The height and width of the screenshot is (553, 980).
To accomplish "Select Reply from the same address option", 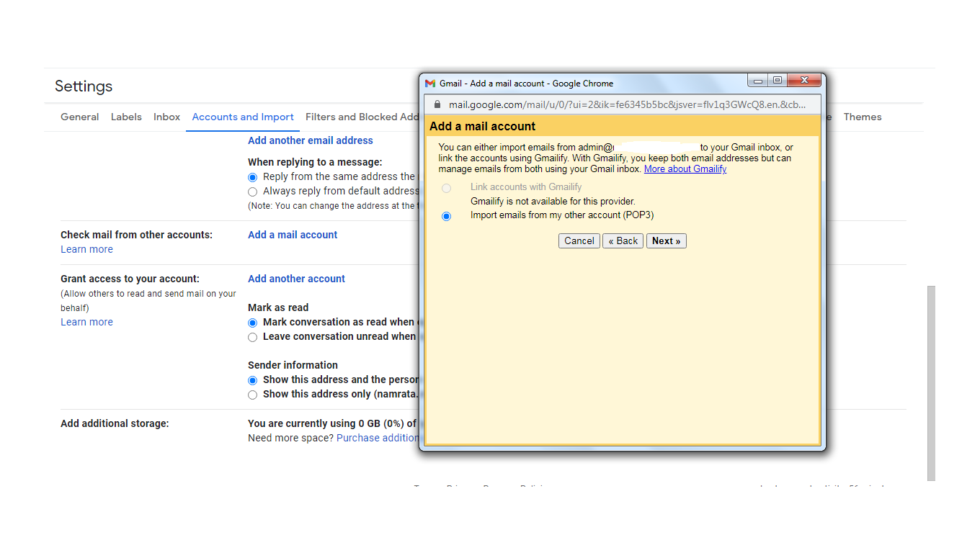I will click(252, 177).
